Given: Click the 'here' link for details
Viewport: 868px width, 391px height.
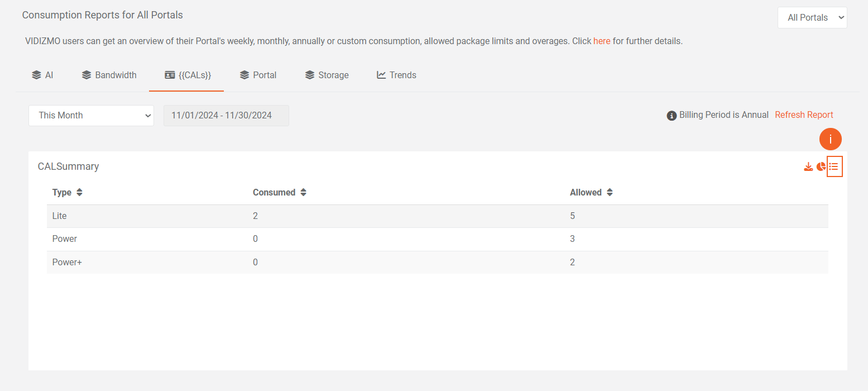Looking at the screenshot, I should (601, 41).
